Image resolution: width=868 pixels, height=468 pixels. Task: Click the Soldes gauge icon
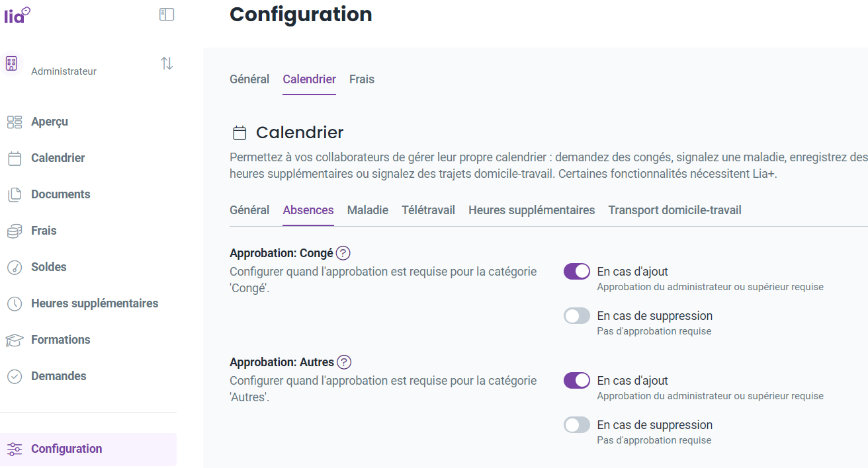tap(15, 267)
